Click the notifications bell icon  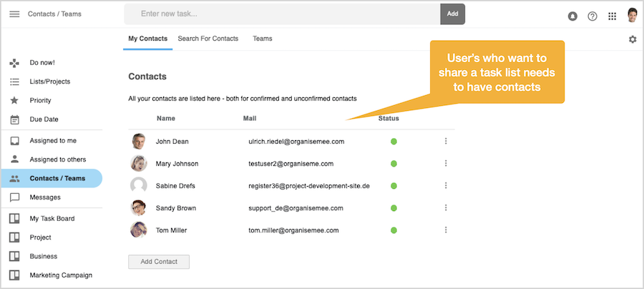(572, 16)
